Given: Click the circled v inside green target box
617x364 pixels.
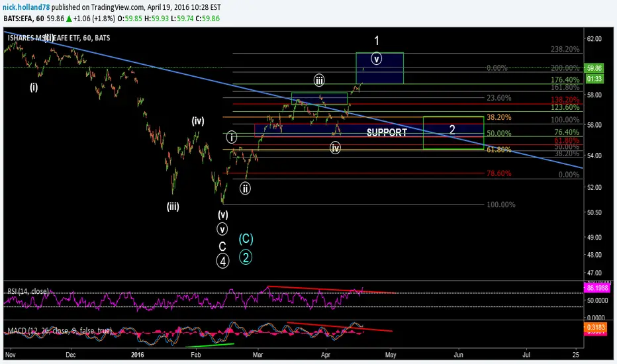Looking at the screenshot, I should pyautogui.click(x=377, y=59).
